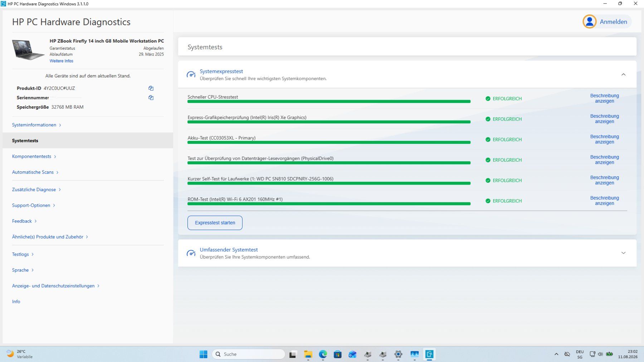Open Testlogs in the sidebar
This screenshot has width=644, height=362.
23,254
